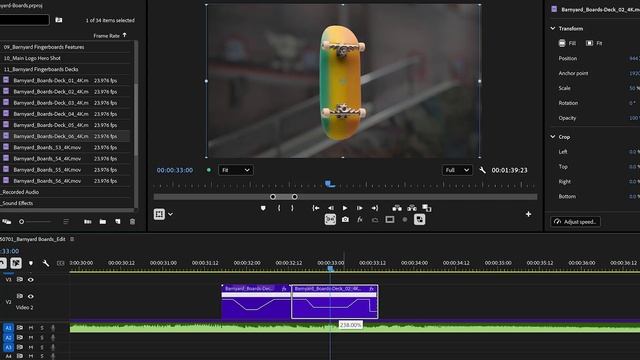Click the left handle of the monitor zoom bar
Image resolution: width=640 pixels, height=360 pixels.
[x=273, y=197]
